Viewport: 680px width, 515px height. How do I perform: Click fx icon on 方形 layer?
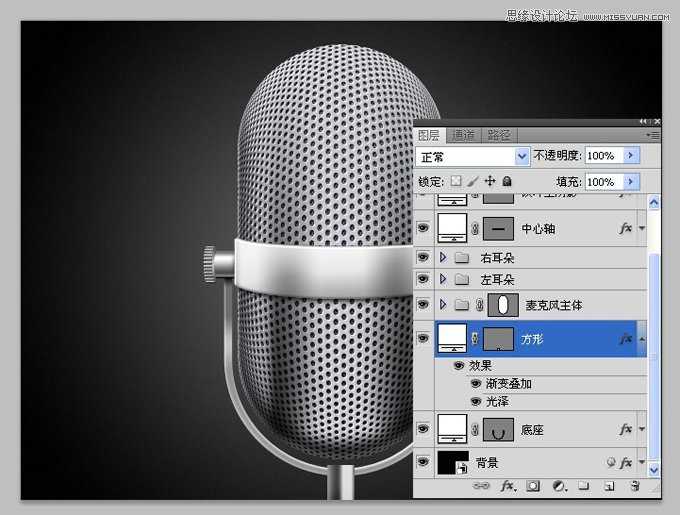point(626,339)
